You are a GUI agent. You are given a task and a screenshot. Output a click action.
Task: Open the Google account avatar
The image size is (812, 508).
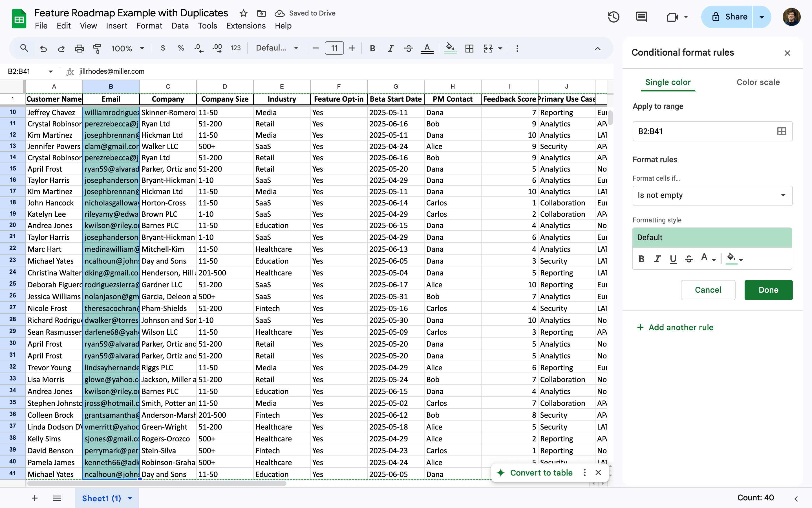click(791, 17)
